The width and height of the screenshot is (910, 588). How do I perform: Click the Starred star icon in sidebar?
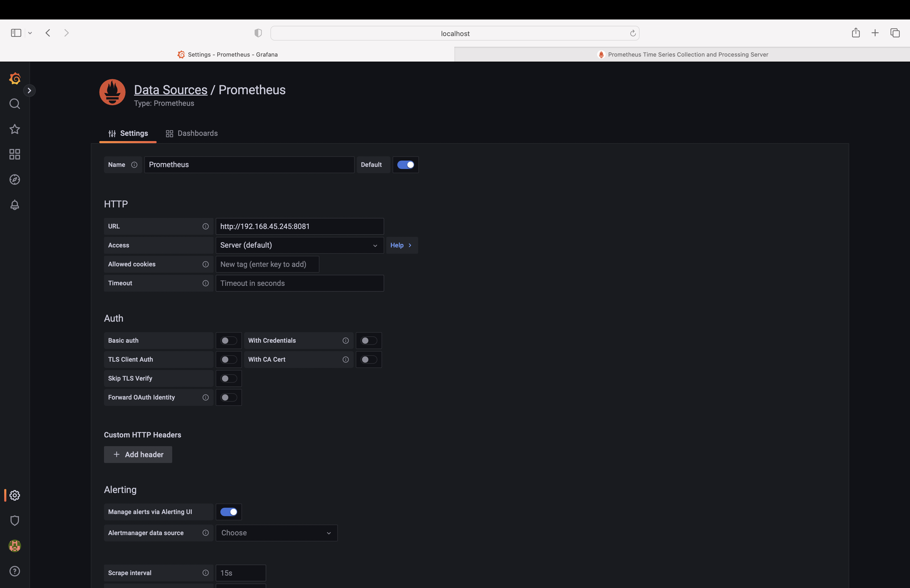tap(14, 129)
